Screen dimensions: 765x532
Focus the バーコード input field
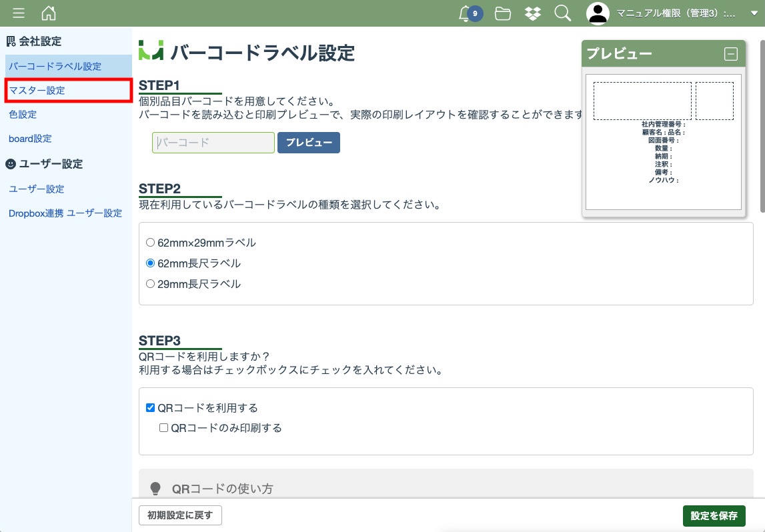[x=213, y=143]
